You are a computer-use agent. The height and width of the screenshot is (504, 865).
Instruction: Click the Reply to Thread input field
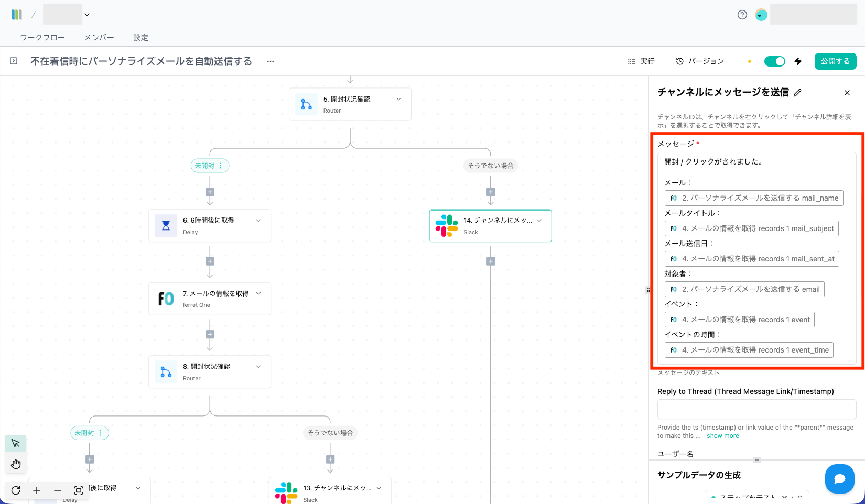(x=756, y=409)
